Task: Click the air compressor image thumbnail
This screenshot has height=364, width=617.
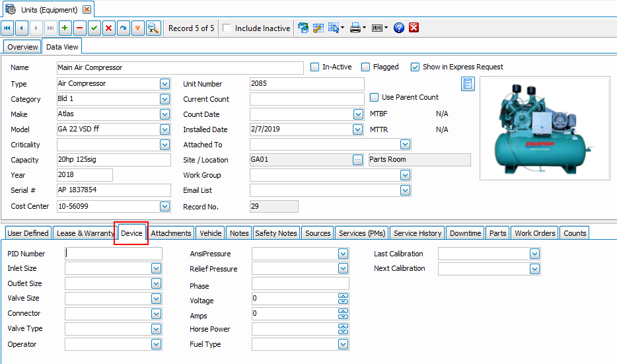Action: [544, 128]
